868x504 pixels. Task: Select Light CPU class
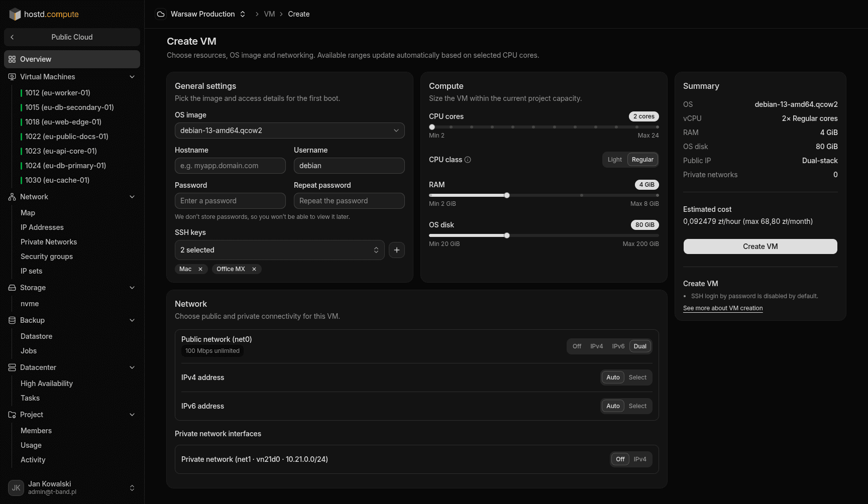[615, 160]
